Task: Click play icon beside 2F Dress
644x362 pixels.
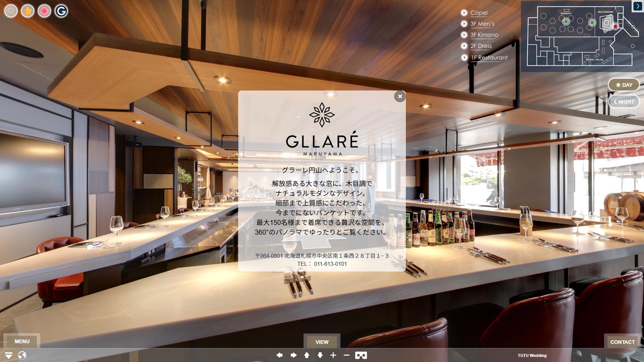Action: point(464,46)
